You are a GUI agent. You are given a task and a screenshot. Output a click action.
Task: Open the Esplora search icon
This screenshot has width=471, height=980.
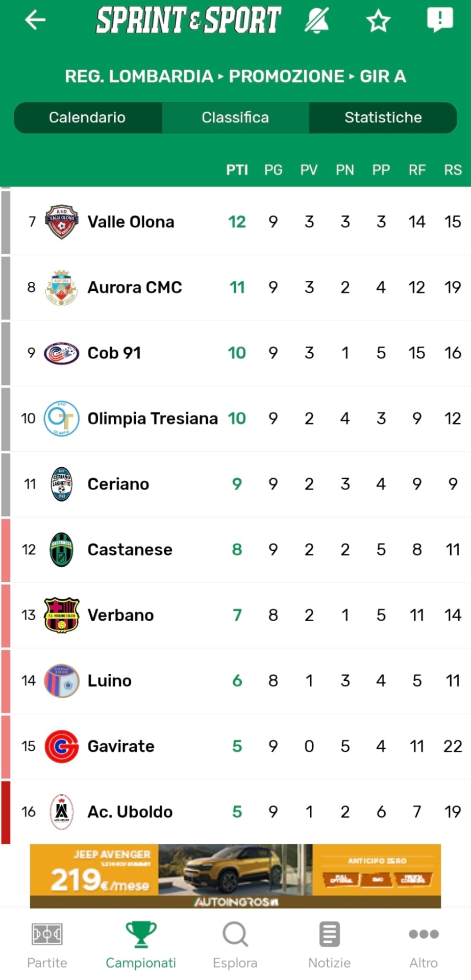point(235,935)
